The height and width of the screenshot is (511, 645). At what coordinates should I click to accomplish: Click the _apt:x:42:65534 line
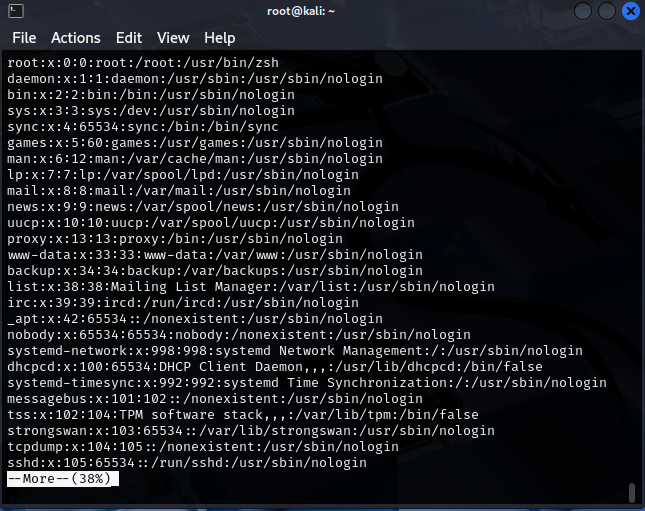(195, 319)
